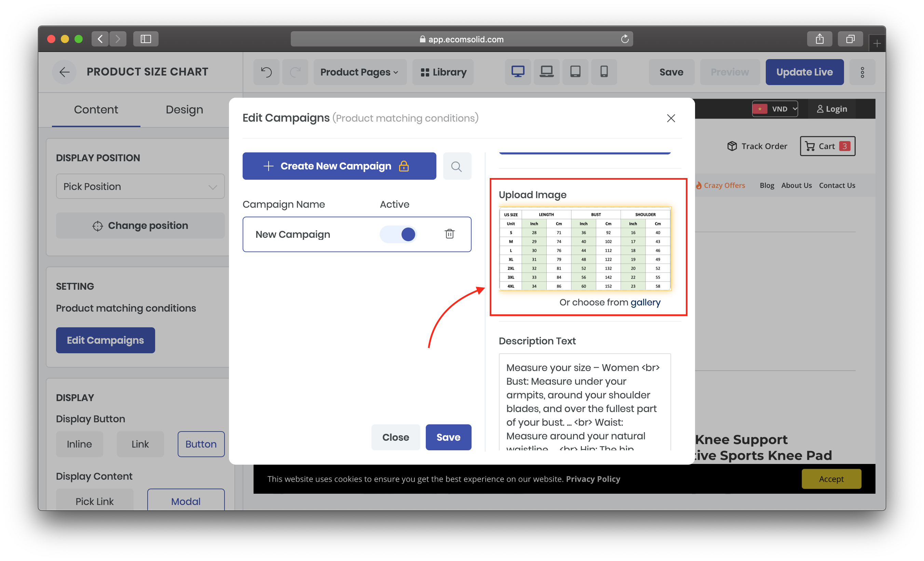Viewport: 924px width, 561px height.
Task: Click the Cart button with 3 items
Action: coord(828,146)
